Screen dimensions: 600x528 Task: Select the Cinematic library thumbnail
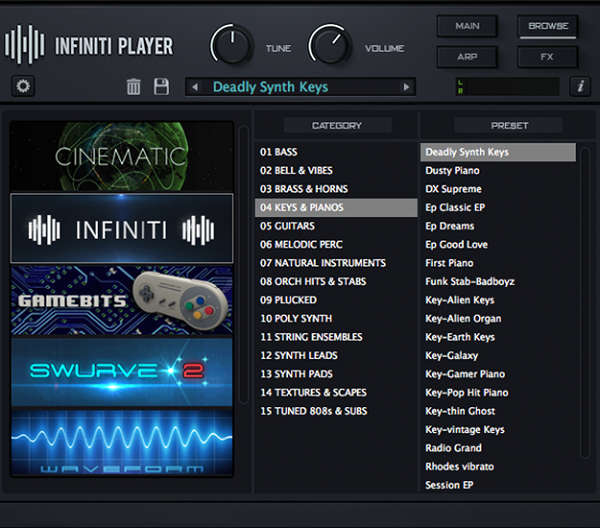pyautogui.click(x=122, y=156)
